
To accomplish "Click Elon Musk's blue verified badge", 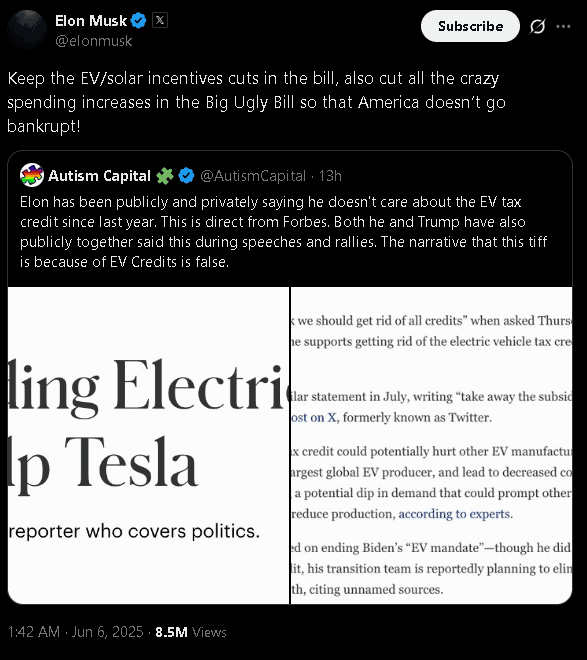I will [x=138, y=20].
